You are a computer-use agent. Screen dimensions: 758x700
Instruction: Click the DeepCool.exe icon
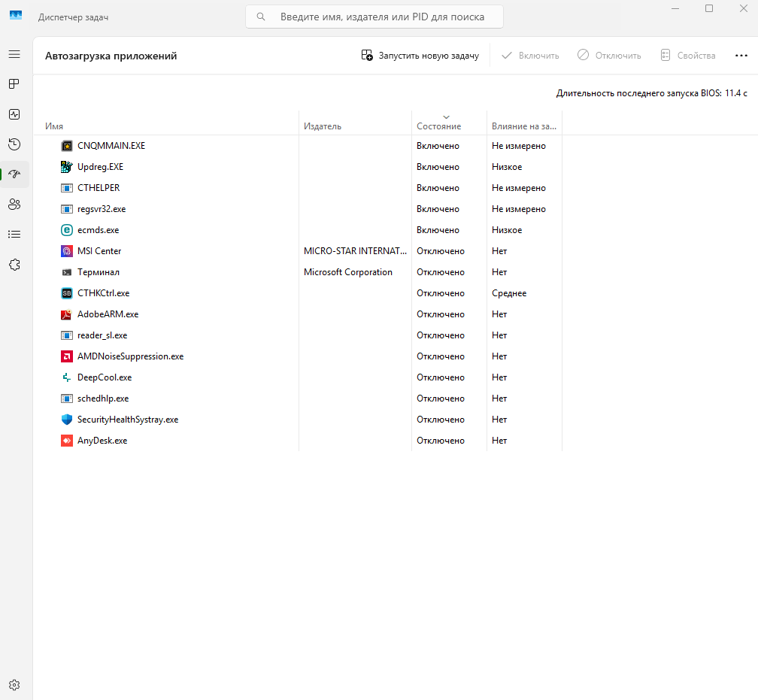(x=67, y=377)
